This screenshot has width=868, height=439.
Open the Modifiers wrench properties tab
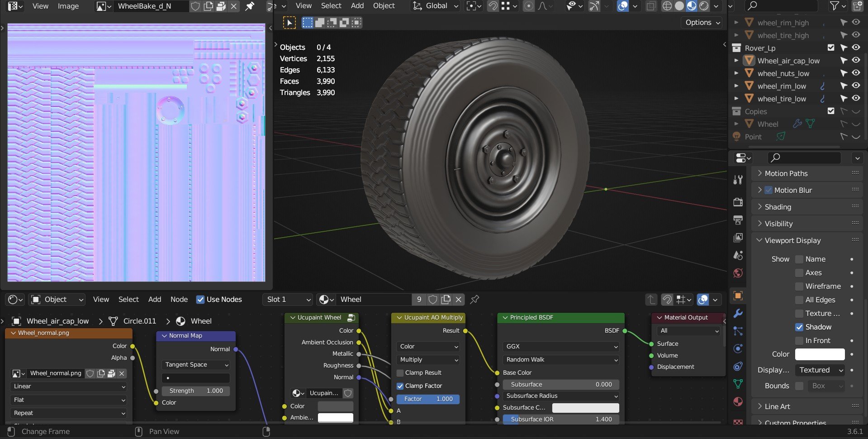(x=738, y=313)
